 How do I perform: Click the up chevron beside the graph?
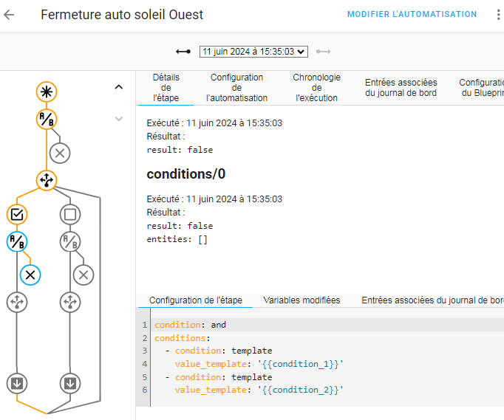click(x=119, y=87)
